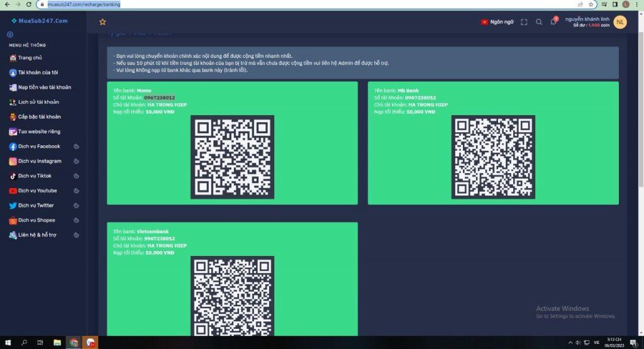Click the Shopee service icon in sidebar
Viewport: 644px width, 349px height.
[13, 221]
